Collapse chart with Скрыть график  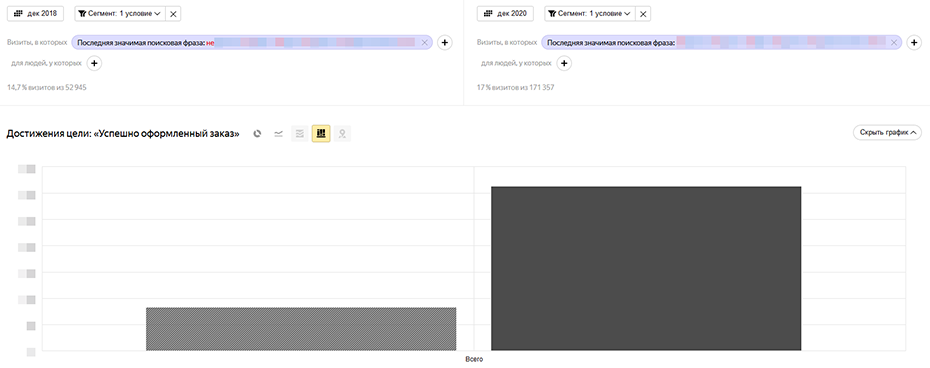887,132
